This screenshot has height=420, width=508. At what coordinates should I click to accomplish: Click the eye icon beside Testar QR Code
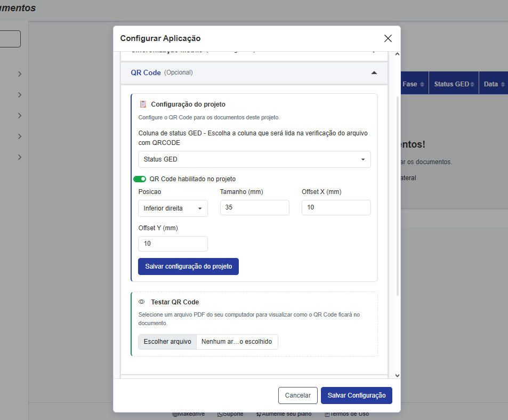142,302
